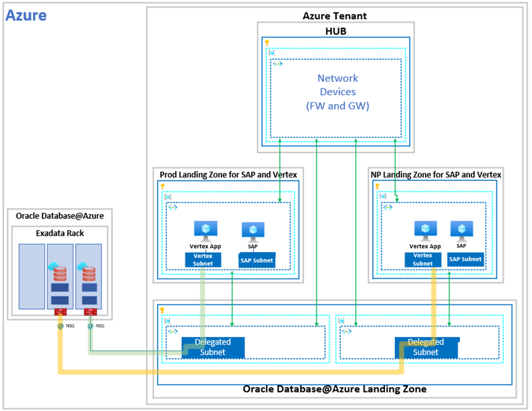Click the VNet icon beside the yellow-path Delegated Subnet
This screenshot has height=411, width=532.
[346, 331]
